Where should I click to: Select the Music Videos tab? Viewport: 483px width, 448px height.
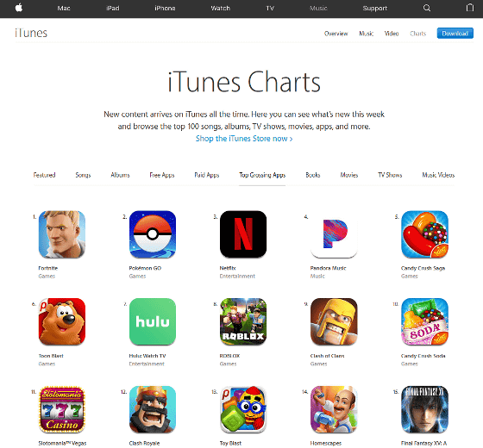(x=438, y=175)
